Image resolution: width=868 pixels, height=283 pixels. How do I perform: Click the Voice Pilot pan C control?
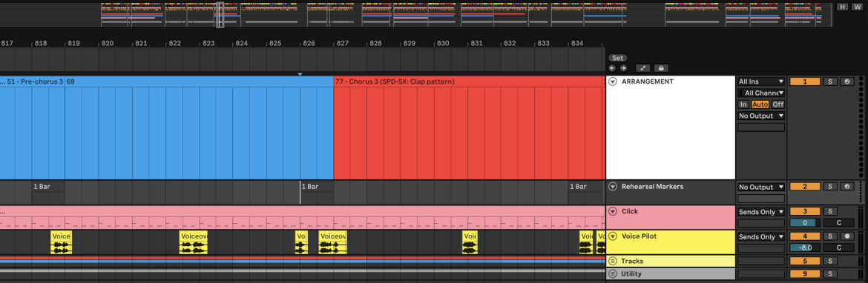(838, 248)
